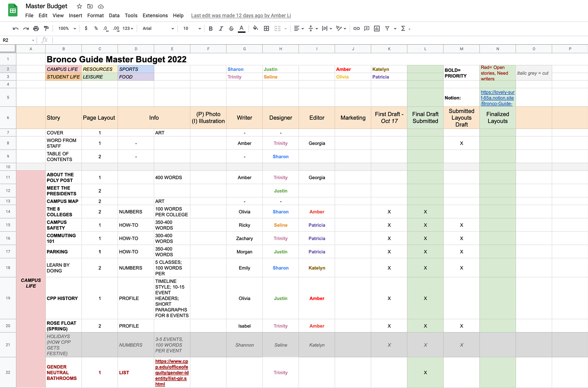Open text wrapping dropdown
588x388 pixels.
click(327, 28)
